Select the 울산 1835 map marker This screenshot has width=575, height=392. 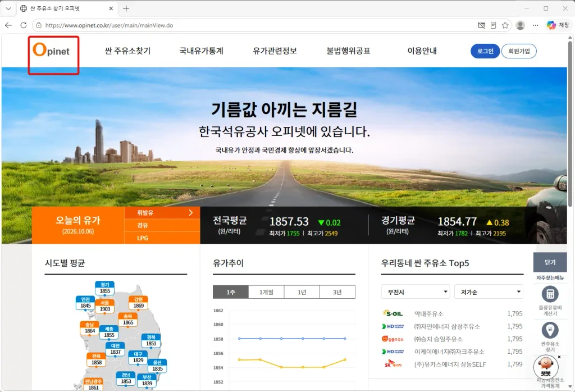[157, 366]
